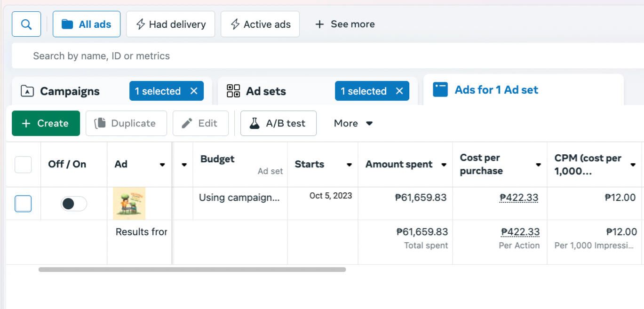This screenshot has width=644, height=309.
Task: Open the More dropdown menu
Action: pos(353,123)
